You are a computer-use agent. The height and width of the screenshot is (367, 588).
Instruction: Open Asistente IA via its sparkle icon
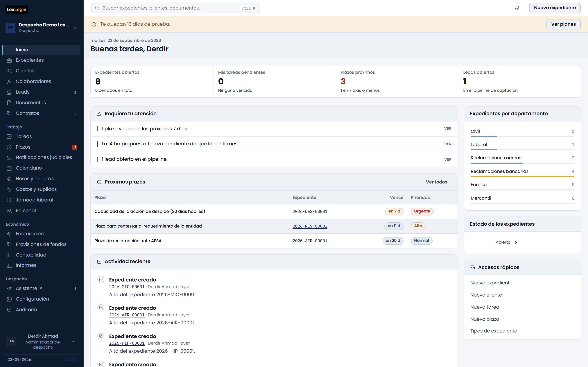point(9,289)
